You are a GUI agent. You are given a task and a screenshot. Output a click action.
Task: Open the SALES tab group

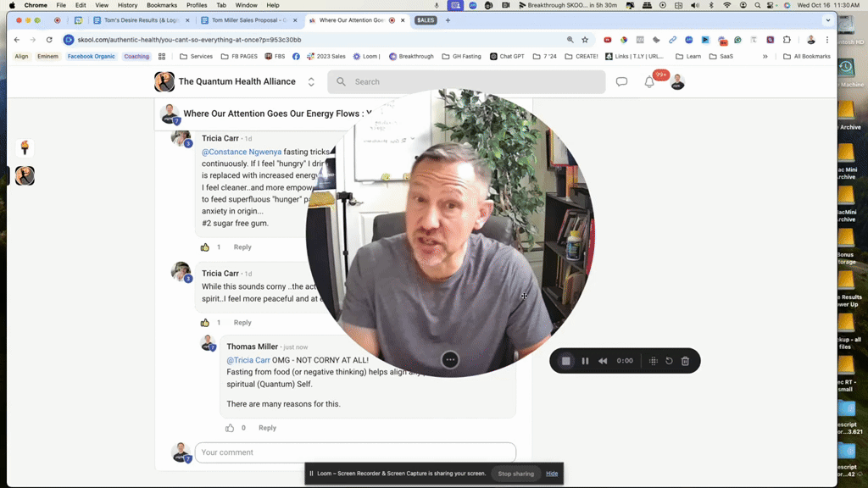[x=426, y=20]
